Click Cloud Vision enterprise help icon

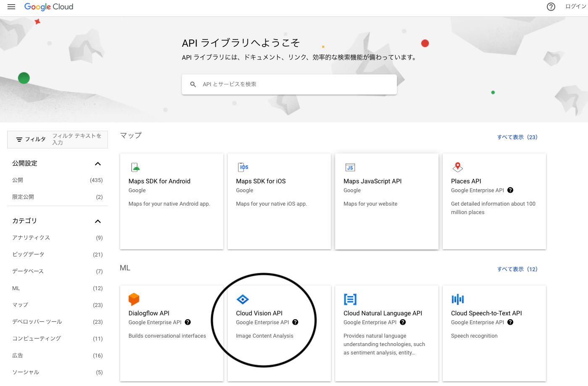295,322
